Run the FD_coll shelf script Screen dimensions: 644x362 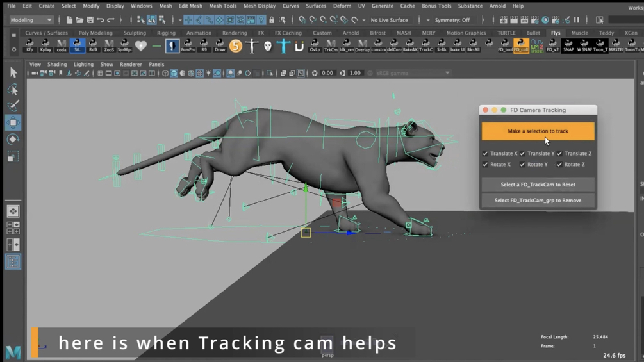521,45
